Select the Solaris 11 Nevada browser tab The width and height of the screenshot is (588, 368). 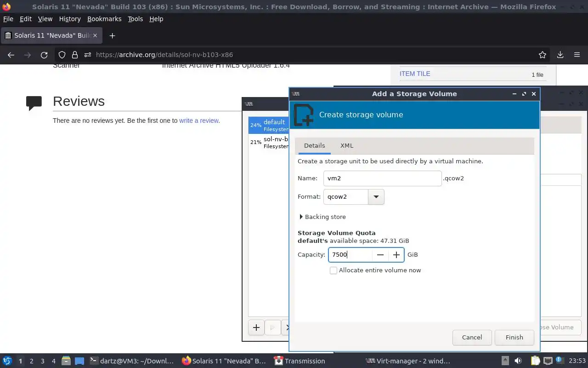click(x=51, y=35)
